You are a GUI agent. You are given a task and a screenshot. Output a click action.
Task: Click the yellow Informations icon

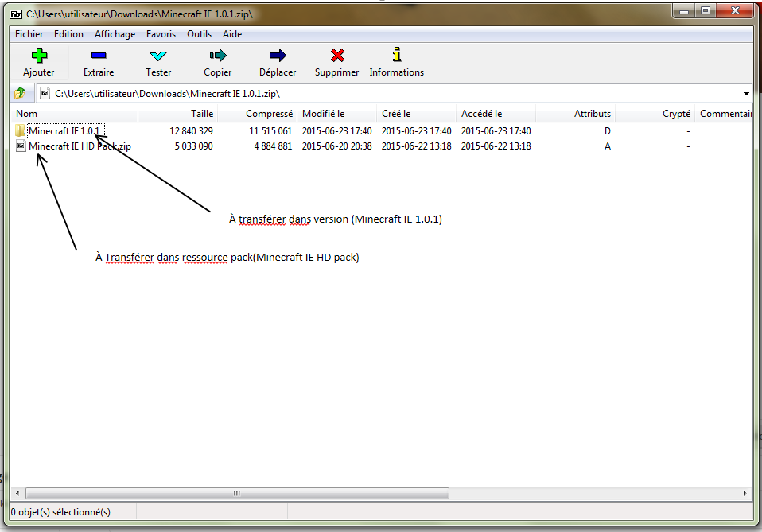click(397, 54)
